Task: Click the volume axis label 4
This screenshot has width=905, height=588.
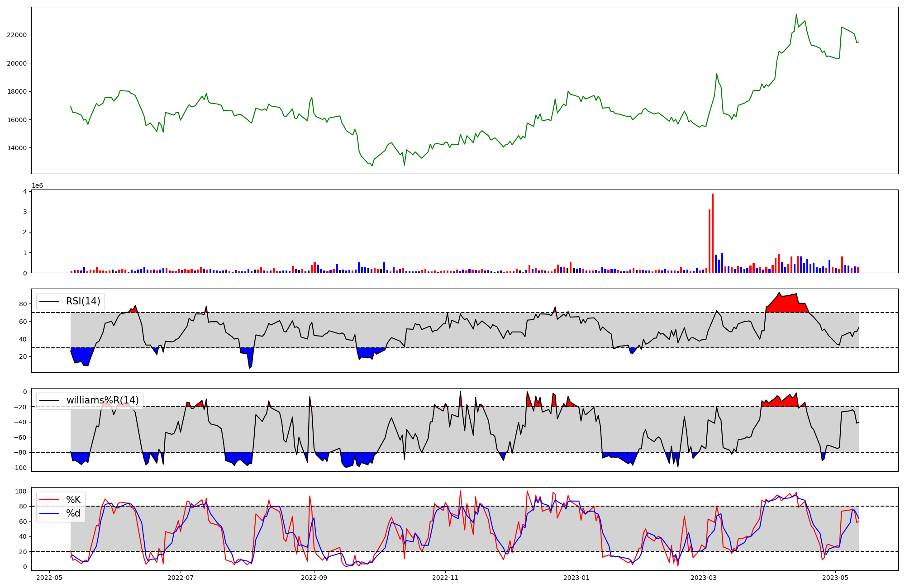Action: [25, 191]
